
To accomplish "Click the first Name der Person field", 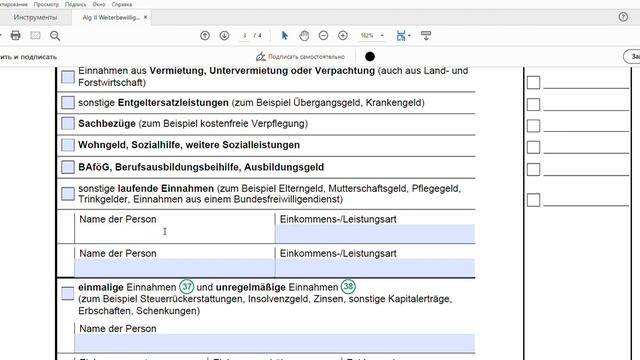I will pyautogui.click(x=175, y=234).
